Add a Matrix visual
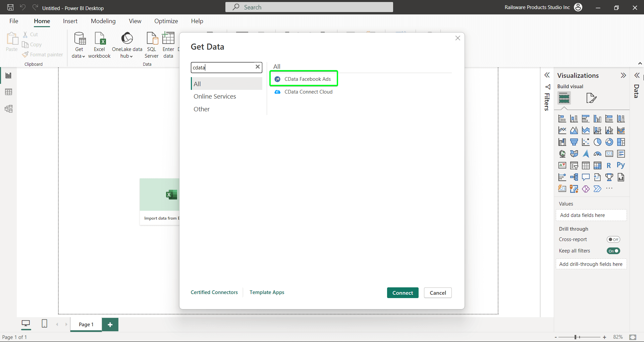The image size is (644, 342). pos(597,166)
